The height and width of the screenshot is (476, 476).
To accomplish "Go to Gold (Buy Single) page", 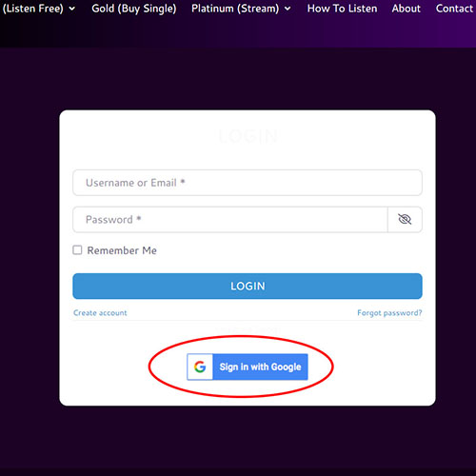I will pos(134,9).
